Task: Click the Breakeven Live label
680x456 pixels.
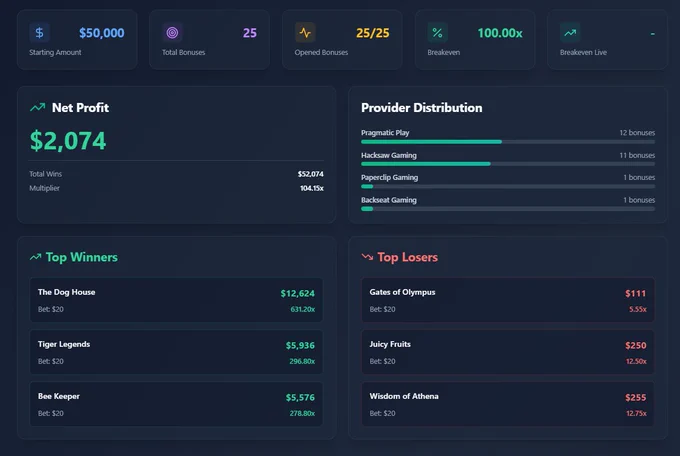Action: (583, 52)
